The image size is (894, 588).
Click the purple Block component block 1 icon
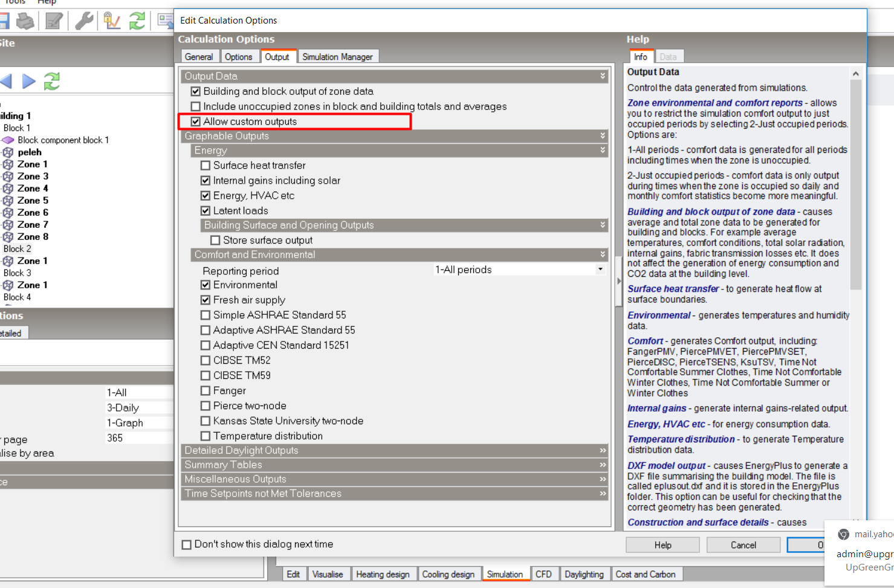(8, 140)
